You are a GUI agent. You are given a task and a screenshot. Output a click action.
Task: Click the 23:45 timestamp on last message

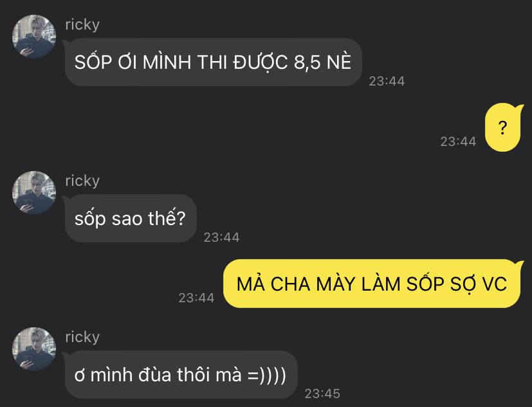point(322,393)
